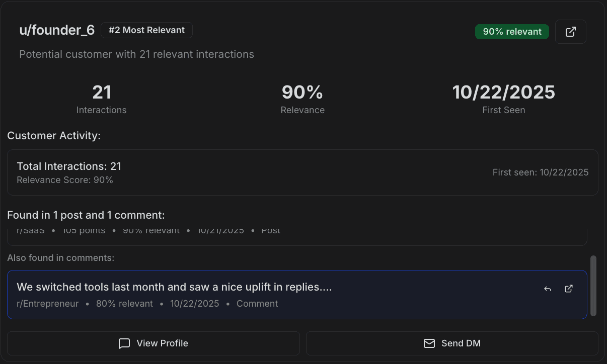Select the 90% Relevance stat
Image resolution: width=607 pixels, height=364 pixels.
point(302,99)
